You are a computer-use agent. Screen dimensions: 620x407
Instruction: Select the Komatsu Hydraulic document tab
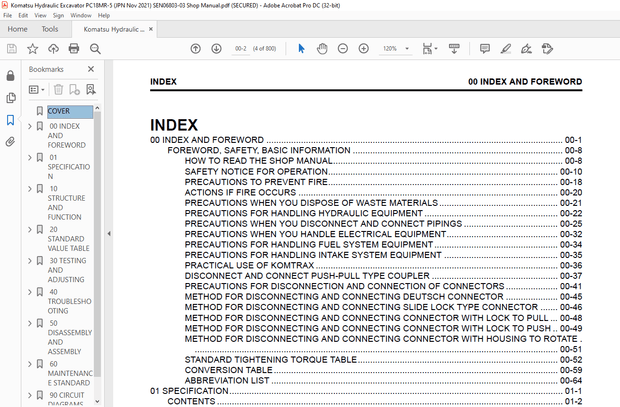click(x=113, y=29)
